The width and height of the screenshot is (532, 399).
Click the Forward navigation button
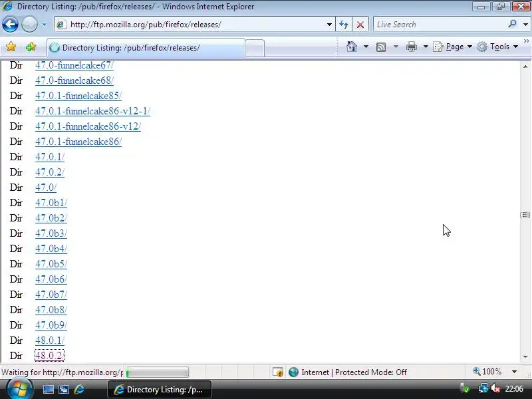click(29, 25)
